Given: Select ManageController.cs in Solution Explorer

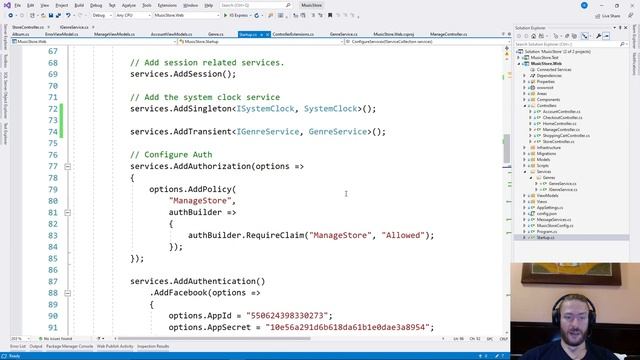Looking at the screenshot, I should tap(561, 130).
